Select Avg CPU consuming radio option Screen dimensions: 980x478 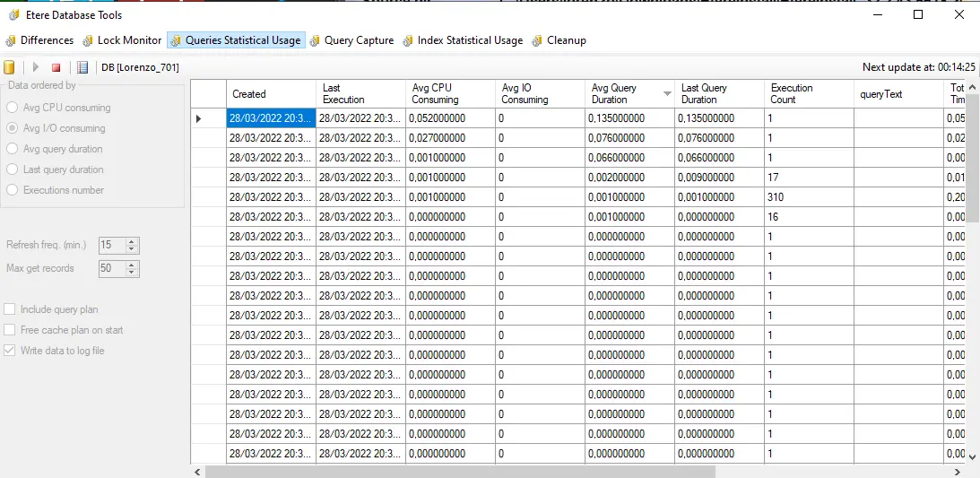pos(13,108)
